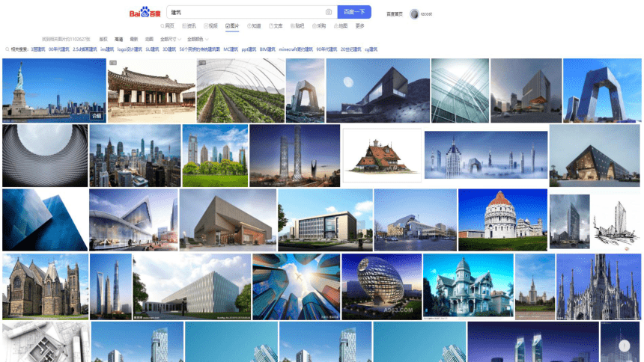Switch to the 视频 search tab
The width and height of the screenshot is (644, 362).
210,26
